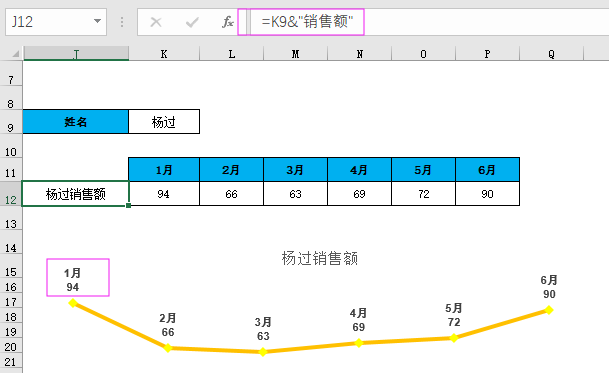This screenshot has height=373, width=609.
Task: Click the table cell with value 72
Action: 423,193
